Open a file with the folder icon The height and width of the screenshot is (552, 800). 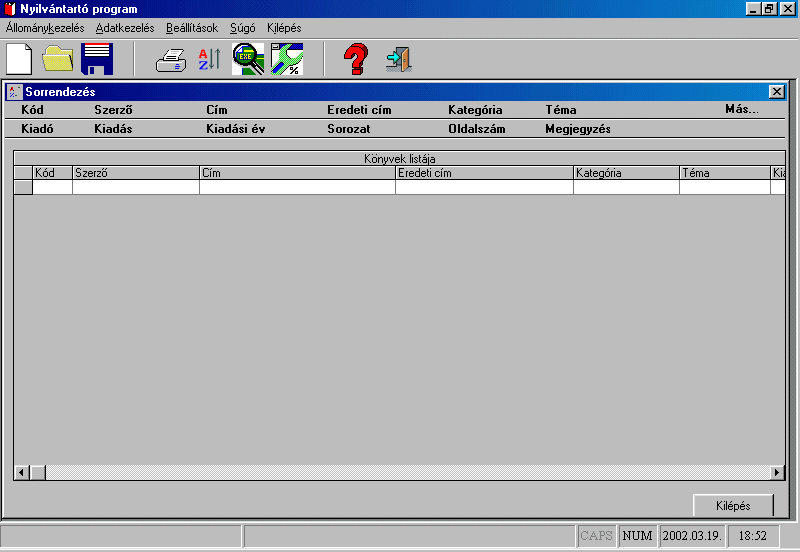pyautogui.click(x=59, y=60)
